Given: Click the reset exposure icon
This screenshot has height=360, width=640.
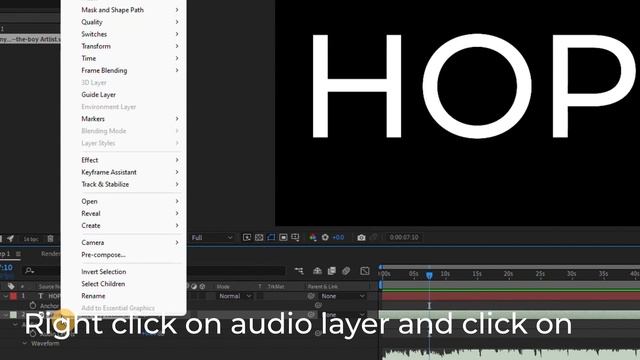Looking at the screenshot, I should click(x=325, y=237).
